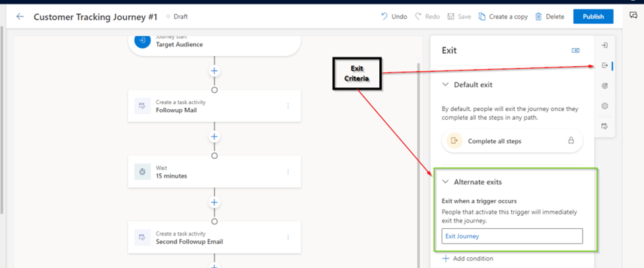Image resolution: width=644 pixels, height=268 pixels.
Task: Open the Entry settings icon in side rail
Action: tap(604, 45)
